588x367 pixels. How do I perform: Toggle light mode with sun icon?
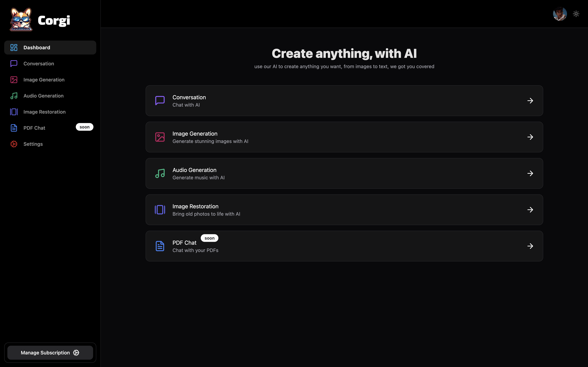(x=576, y=14)
